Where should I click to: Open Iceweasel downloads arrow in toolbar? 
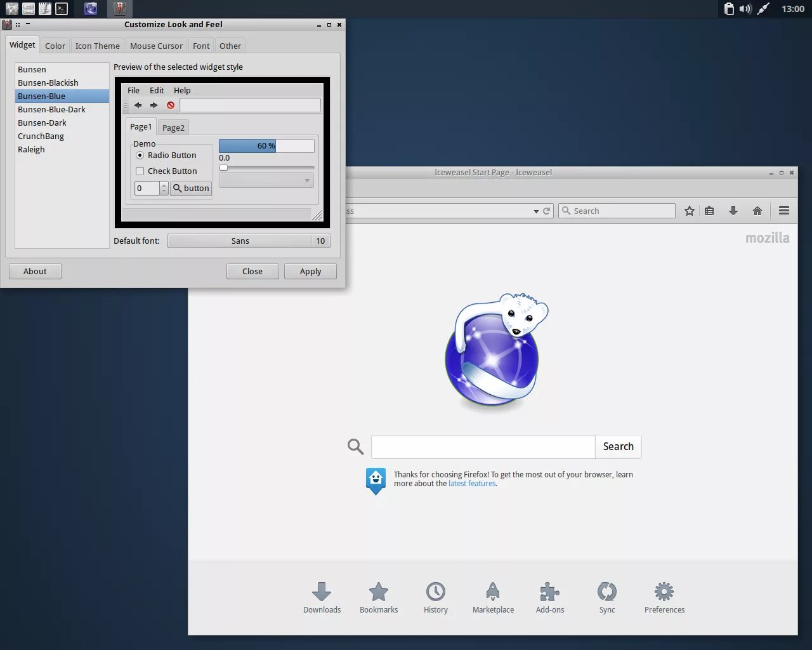click(x=733, y=211)
